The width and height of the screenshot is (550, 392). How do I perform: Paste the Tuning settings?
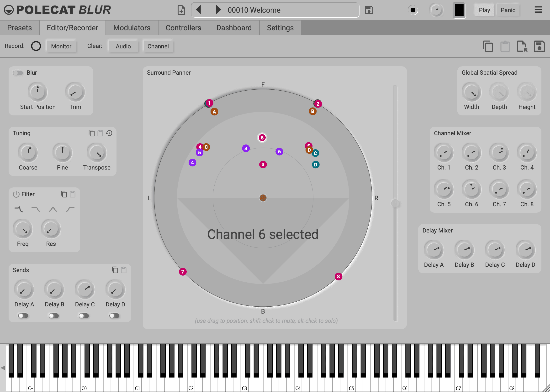[x=100, y=133]
